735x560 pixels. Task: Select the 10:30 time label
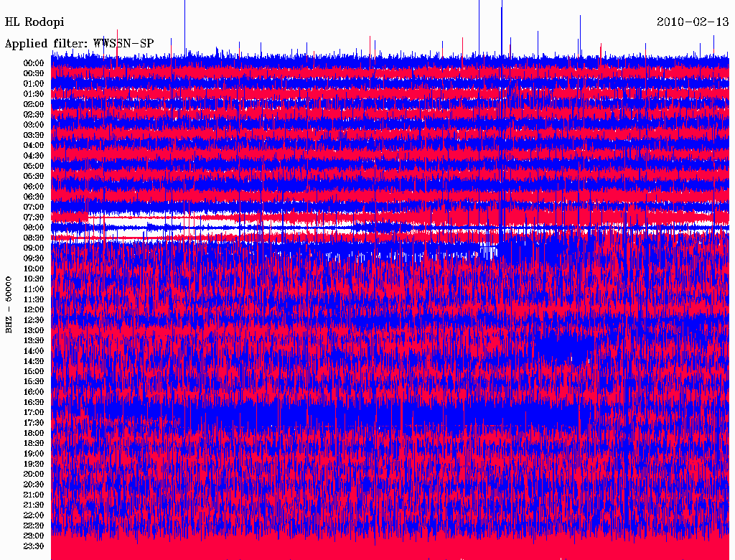point(34,279)
